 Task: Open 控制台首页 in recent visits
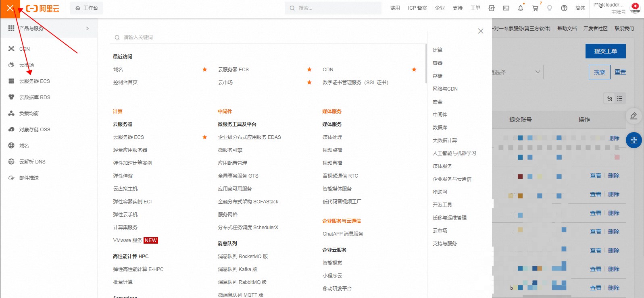pos(125,82)
